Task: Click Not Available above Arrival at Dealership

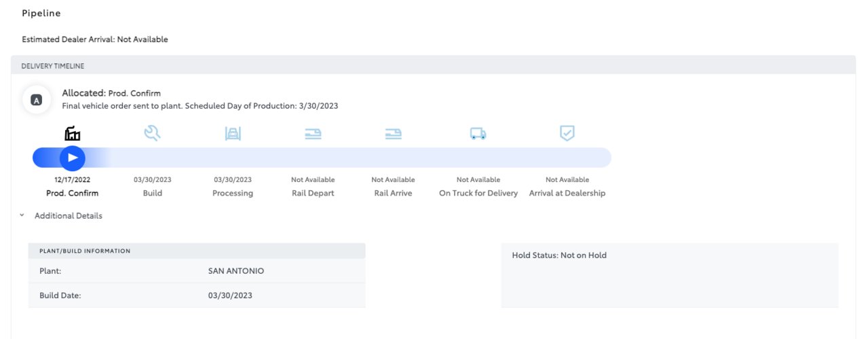Action: 567,180
